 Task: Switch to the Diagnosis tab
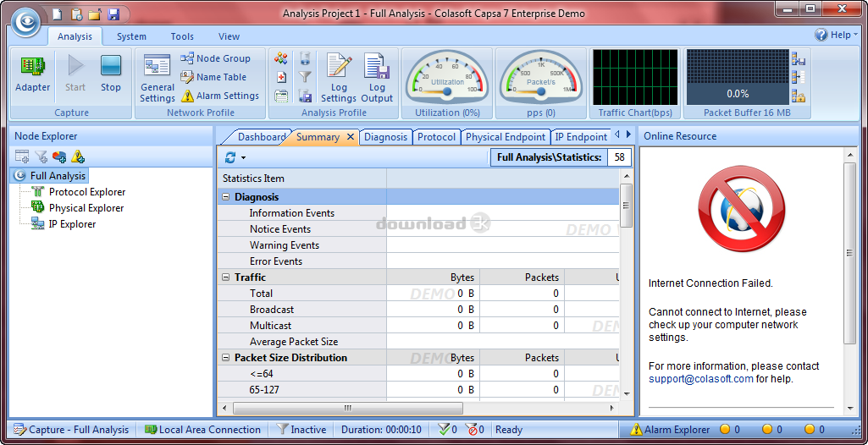point(385,137)
